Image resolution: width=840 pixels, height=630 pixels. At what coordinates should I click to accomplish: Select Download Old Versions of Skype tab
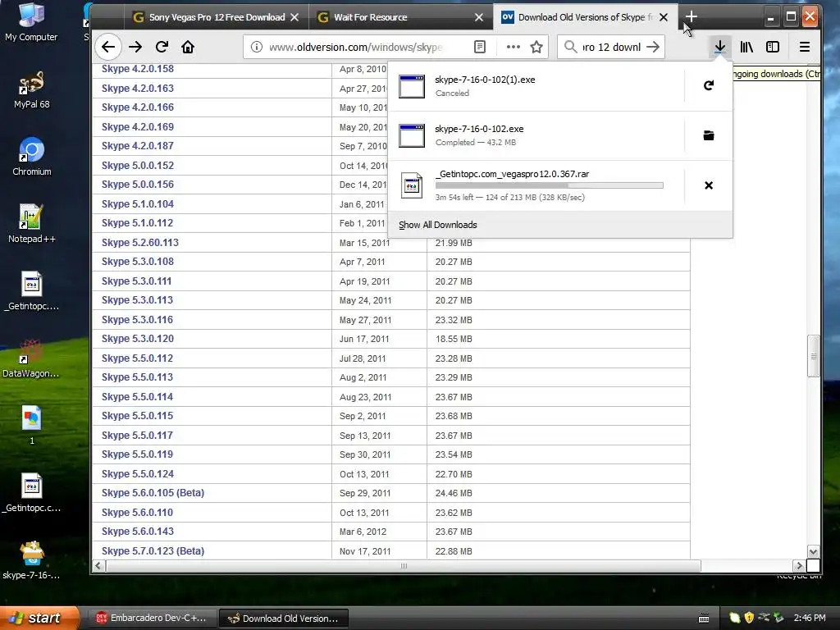pyautogui.click(x=585, y=17)
